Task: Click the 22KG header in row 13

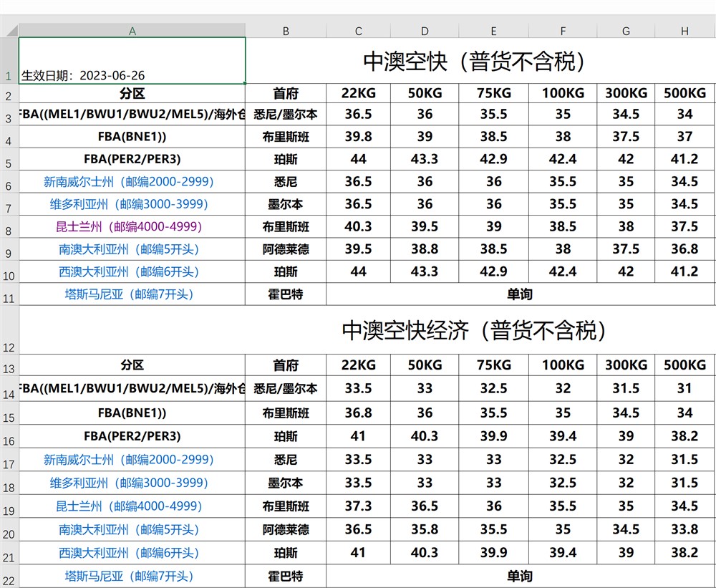Action: (x=358, y=365)
